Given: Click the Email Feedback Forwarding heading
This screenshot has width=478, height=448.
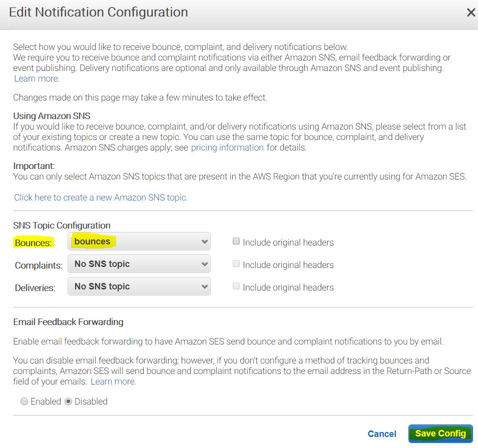Looking at the screenshot, I should [x=68, y=322].
